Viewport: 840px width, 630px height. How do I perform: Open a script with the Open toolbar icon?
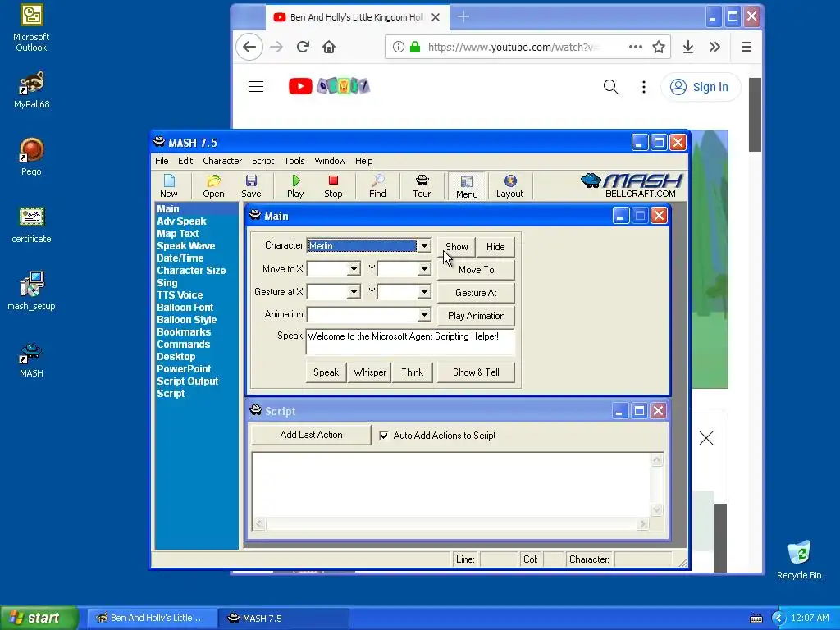[x=213, y=186]
